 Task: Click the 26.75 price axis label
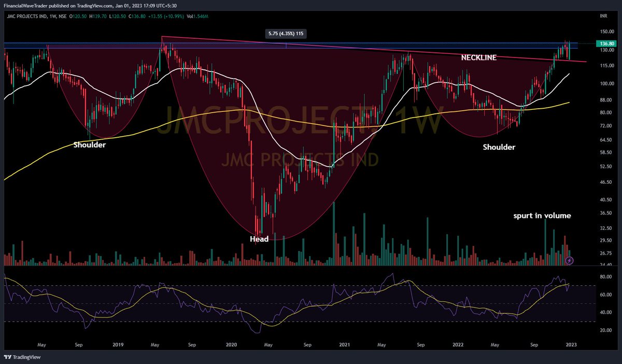pos(605,253)
